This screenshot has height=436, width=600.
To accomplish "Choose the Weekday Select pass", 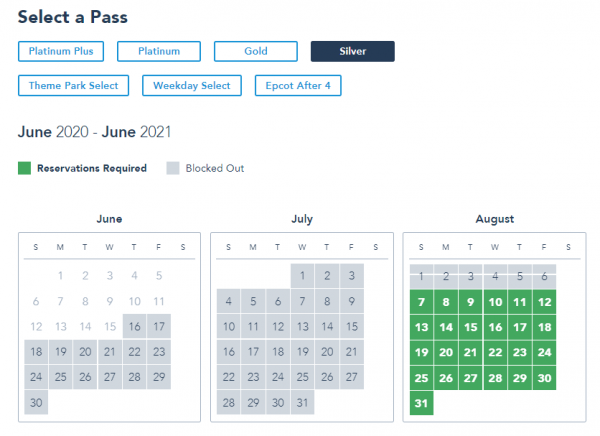I will click(x=191, y=86).
